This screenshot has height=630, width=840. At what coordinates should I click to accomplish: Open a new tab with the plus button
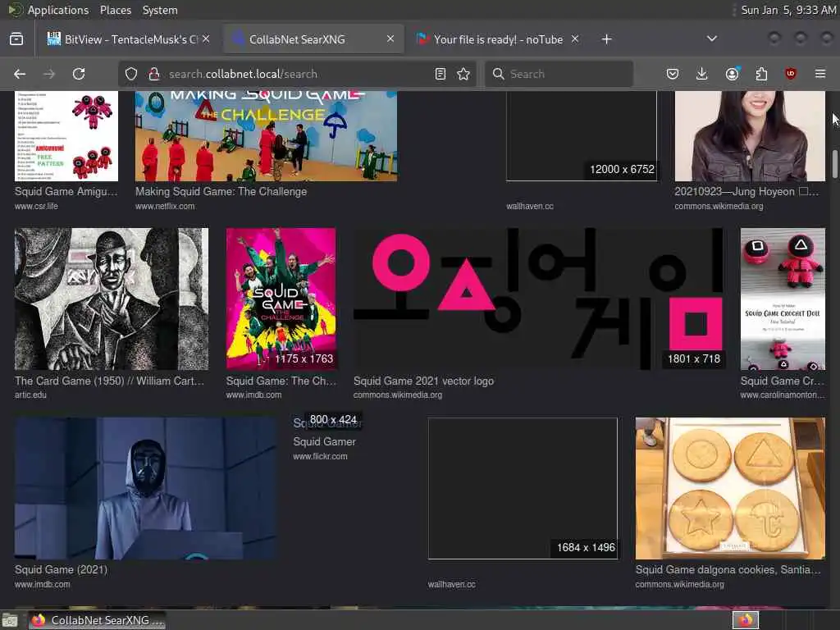coord(606,39)
